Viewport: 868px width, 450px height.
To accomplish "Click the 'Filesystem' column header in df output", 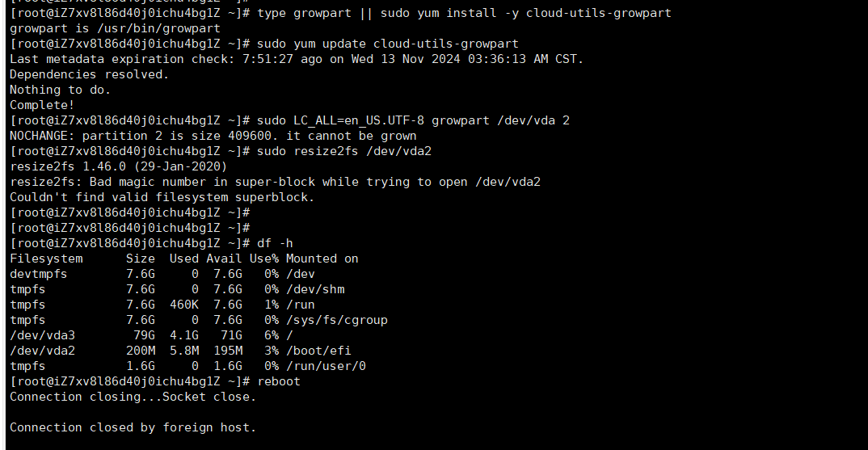I will tap(46, 259).
